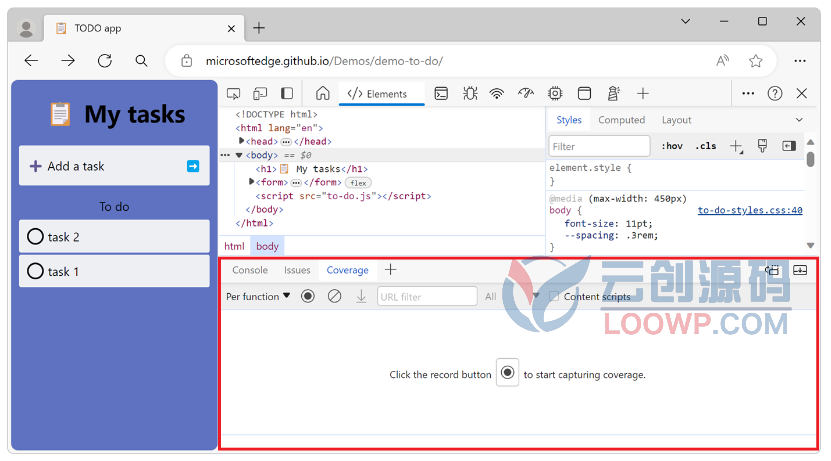Add a tool to Quick View plus
This screenshot has height=461, width=831.
pos(391,270)
